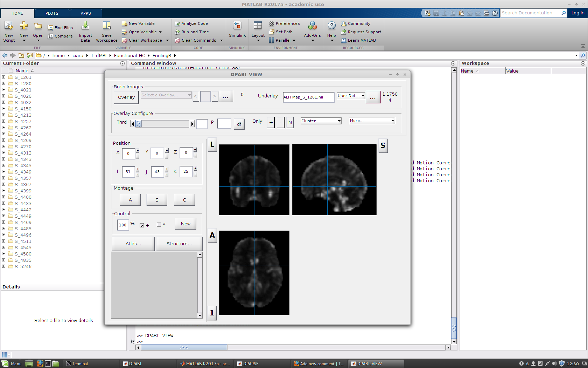This screenshot has height=368, width=588.
Task: Go up one folder level
Action: (x=21, y=55)
